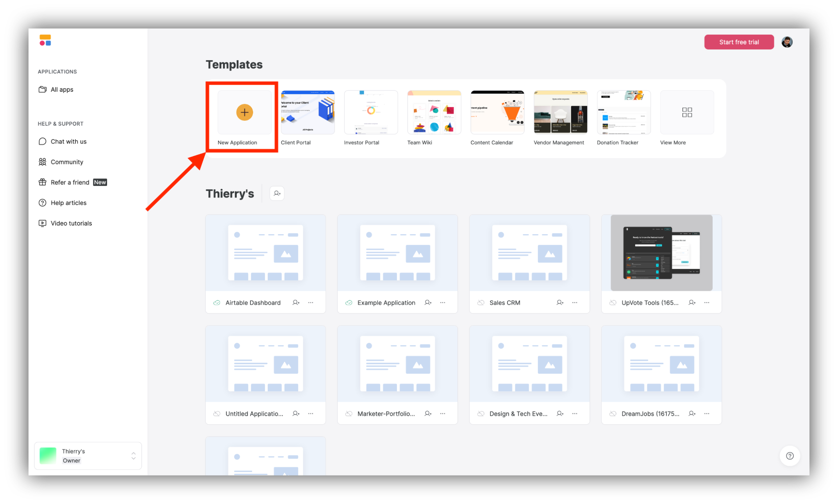Click the ellipsis menu on Example Application
The image size is (838, 504).
click(443, 303)
